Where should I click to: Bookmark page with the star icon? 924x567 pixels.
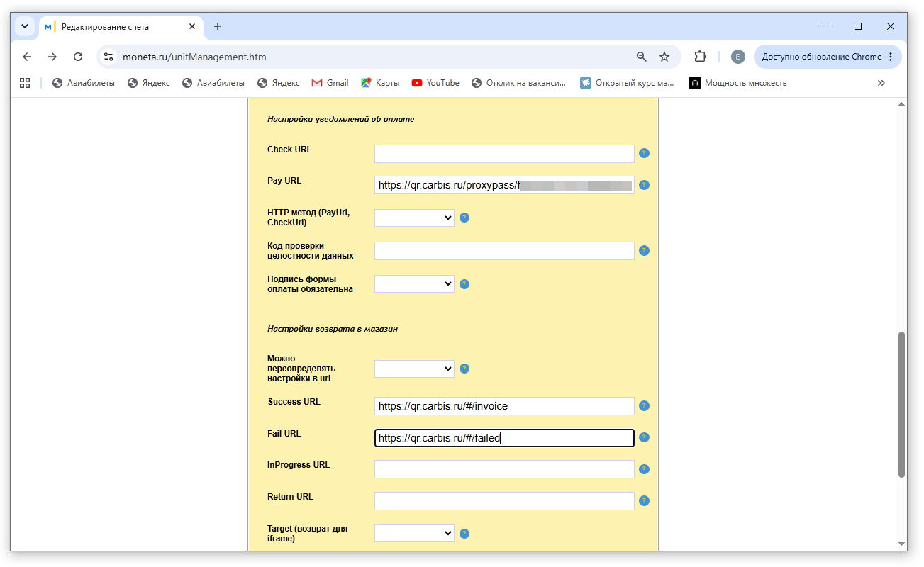(664, 57)
